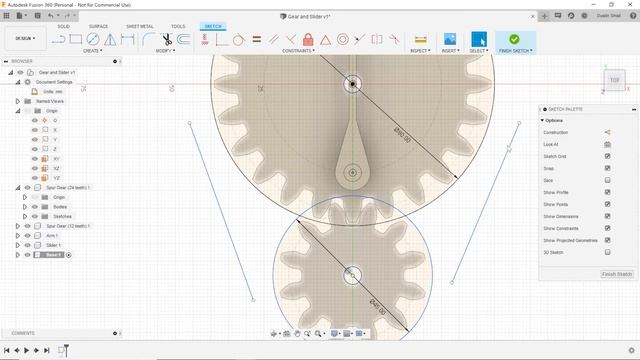This screenshot has width=640, height=360.
Task: Click the Orbit navigation icon
Action: pyautogui.click(x=274, y=333)
